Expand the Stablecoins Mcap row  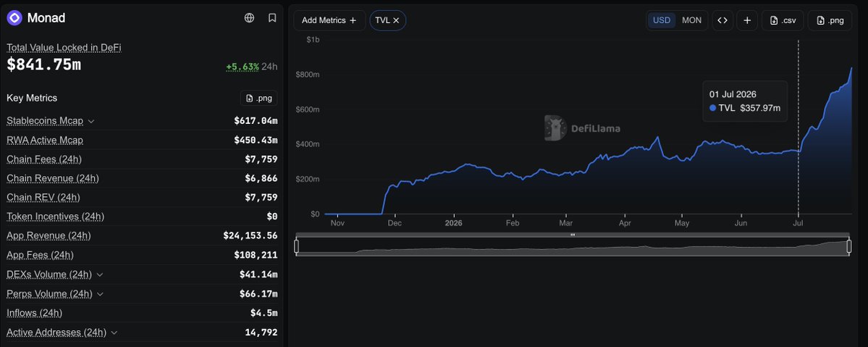coord(91,121)
